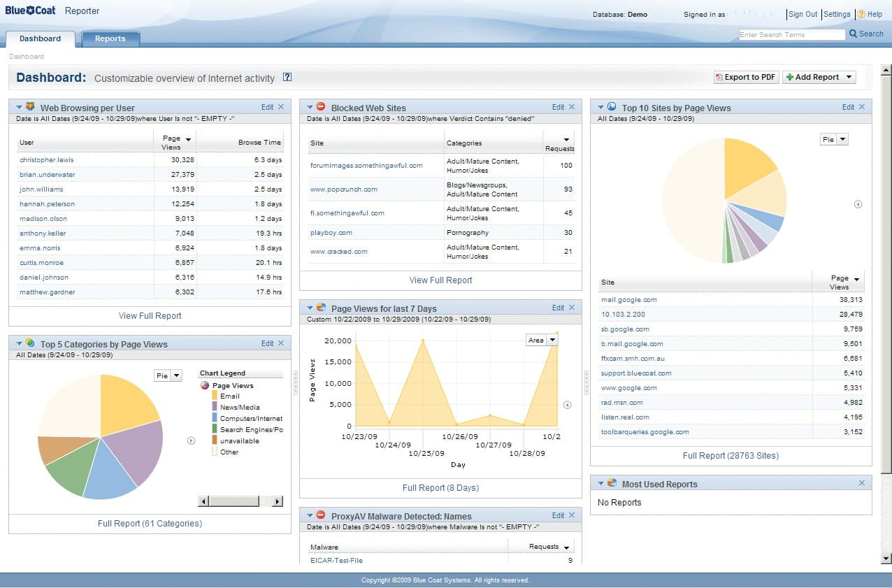This screenshot has height=588, width=892.
Task: Click the magnifier Search icon
Action: click(x=854, y=34)
